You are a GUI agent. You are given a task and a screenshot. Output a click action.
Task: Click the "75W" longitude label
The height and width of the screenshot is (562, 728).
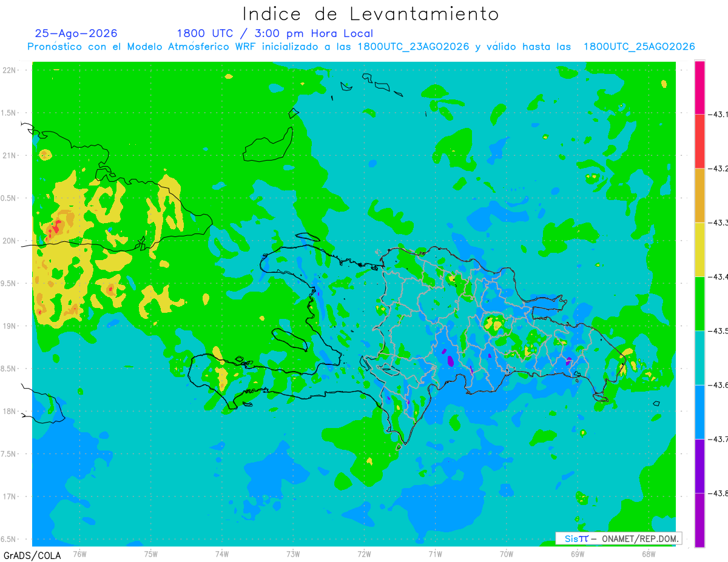tap(151, 554)
